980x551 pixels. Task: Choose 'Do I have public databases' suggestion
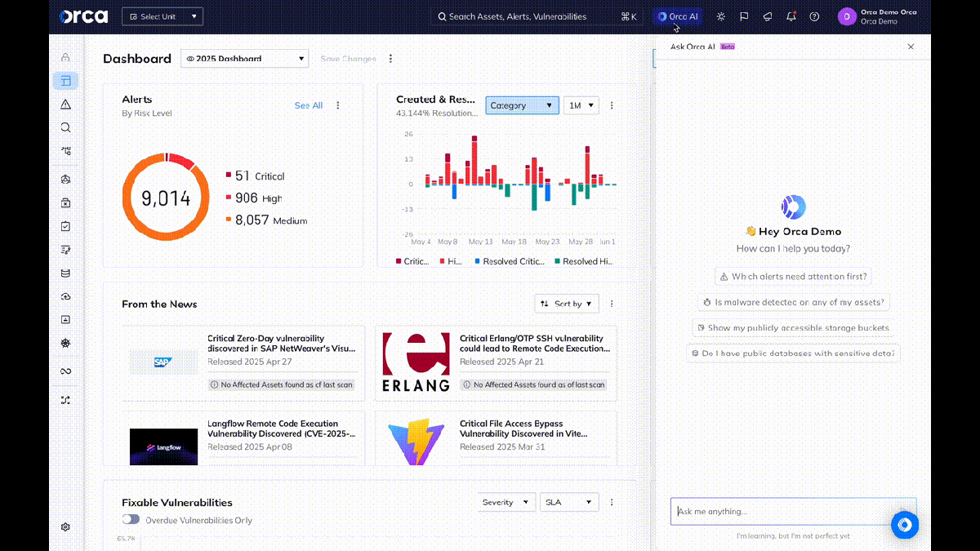[x=793, y=353]
